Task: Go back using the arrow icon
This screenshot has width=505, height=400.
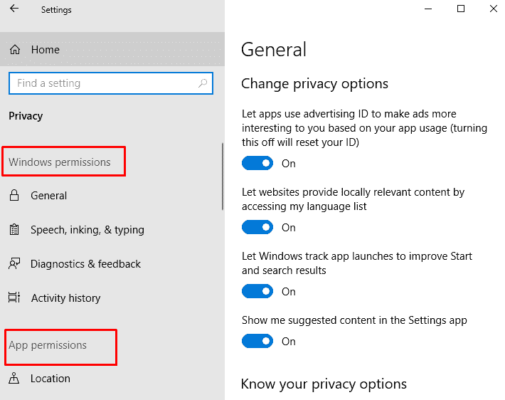Action: pyautogui.click(x=14, y=9)
